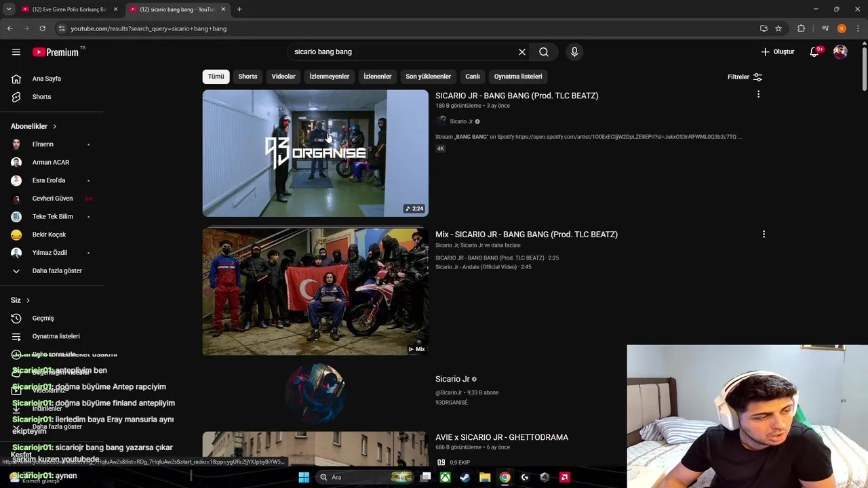
Task: Open the Mix thumbnail with Turkish flag
Action: pos(315,291)
